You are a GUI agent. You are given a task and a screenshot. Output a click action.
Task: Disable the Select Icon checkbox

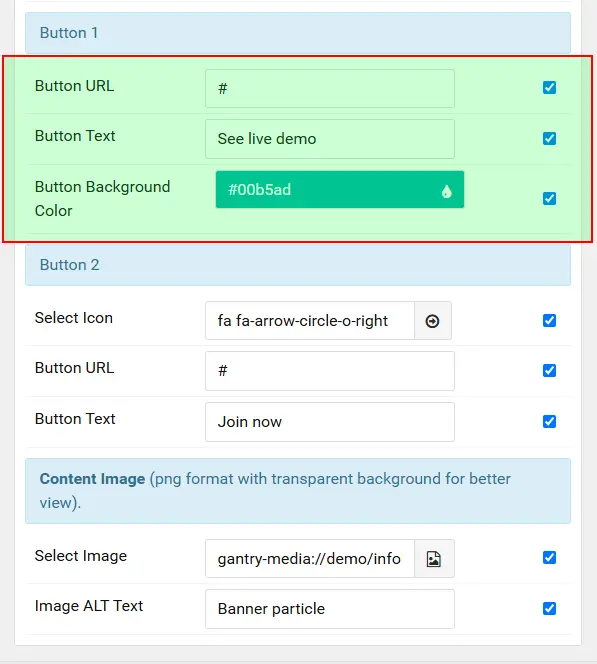pyautogui.click(x=549, y=321)
